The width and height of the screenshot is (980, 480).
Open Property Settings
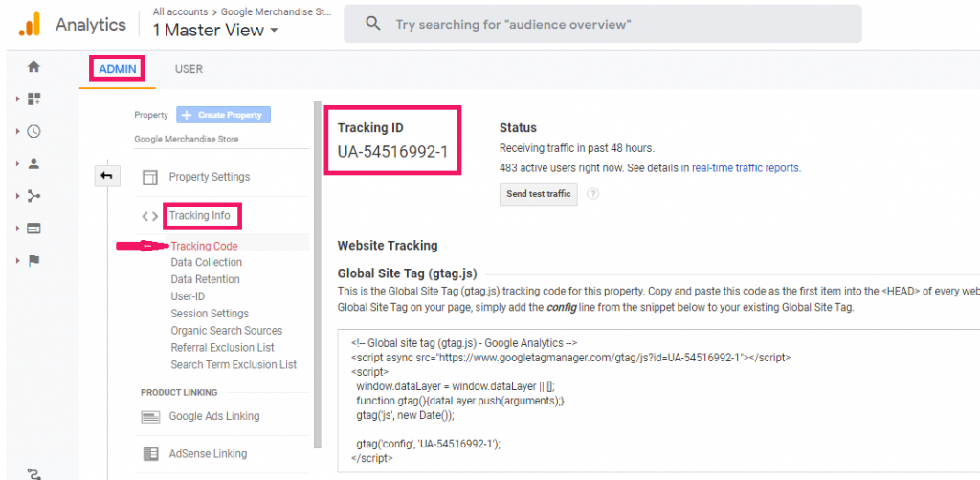coord(210,177)
